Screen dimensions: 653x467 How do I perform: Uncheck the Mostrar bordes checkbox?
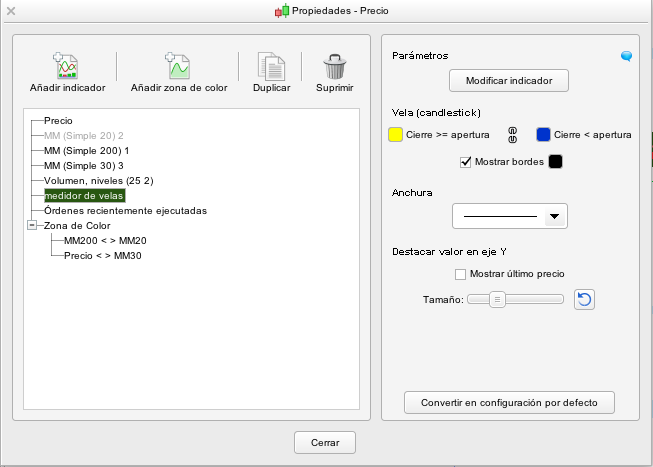pos(465,162)
